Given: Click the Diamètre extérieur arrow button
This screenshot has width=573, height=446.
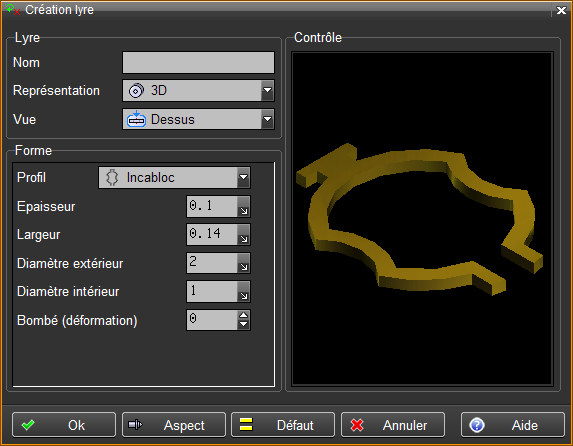Looking at the screenshot, I should pyautogui.click(x=243, y=263).
